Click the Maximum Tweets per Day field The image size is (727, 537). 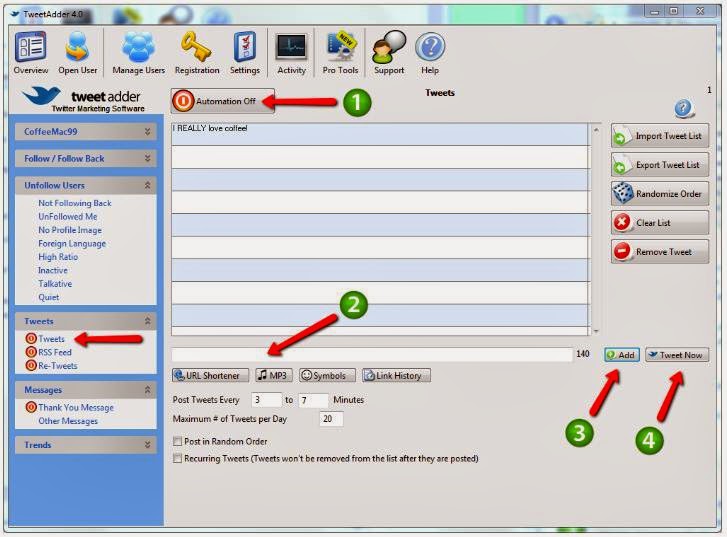pos(331,419)
